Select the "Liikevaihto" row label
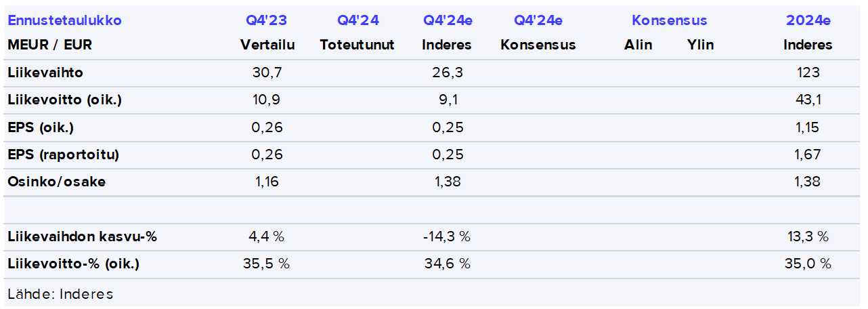Screen dimensions: 868x309 (x=45, y=73)
